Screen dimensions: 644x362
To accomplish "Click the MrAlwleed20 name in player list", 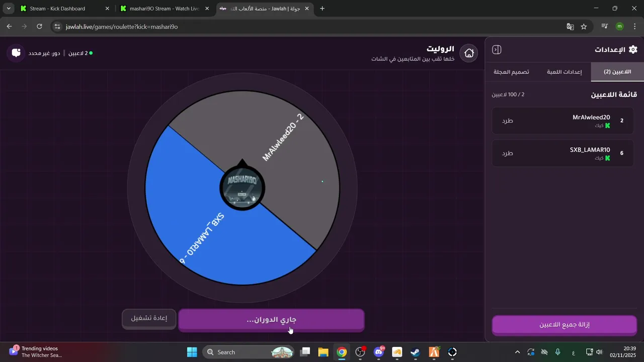I will click(x=591, y=117).
